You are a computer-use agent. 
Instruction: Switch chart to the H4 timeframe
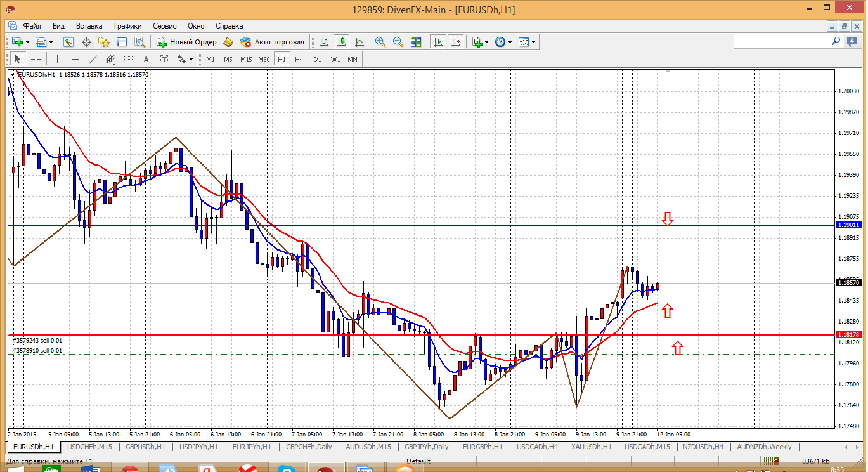click(299, 59)
